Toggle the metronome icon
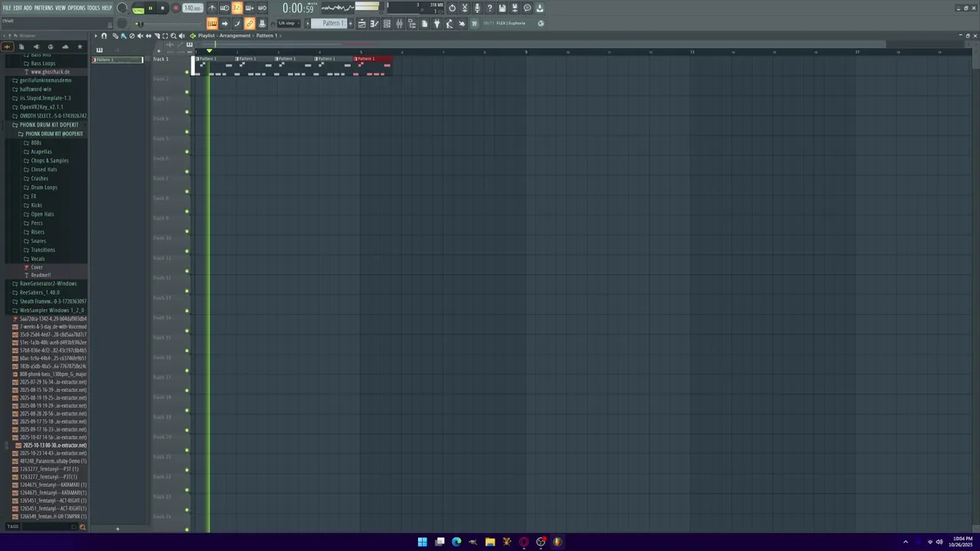The height and width of the screenshot is (551, 980). pyautogui.click(x=212, y=8)
